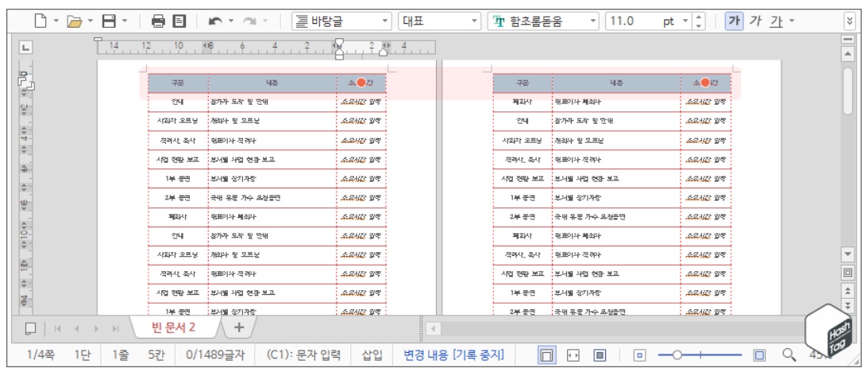The height and width of the screenshot is (372, 868).
Task: Jump to the last document tab
Action: pos(116,328)
